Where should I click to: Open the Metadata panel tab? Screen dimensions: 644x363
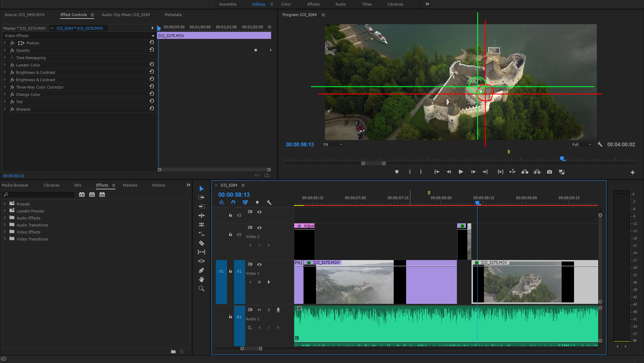(173, 15)
